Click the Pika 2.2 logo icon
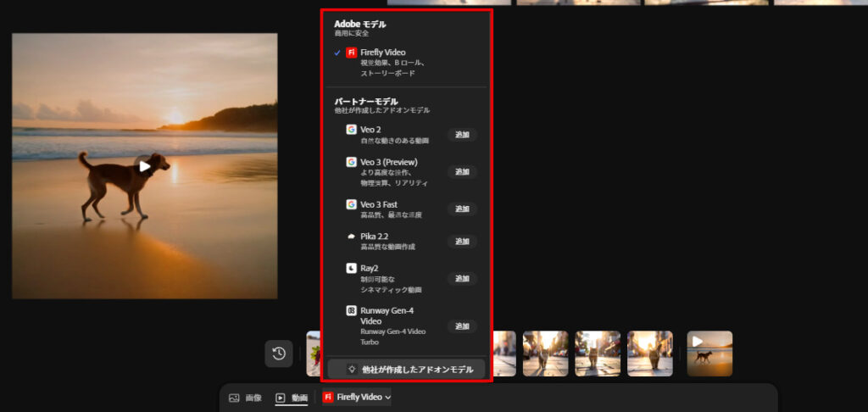 click(x=351, y=236)
